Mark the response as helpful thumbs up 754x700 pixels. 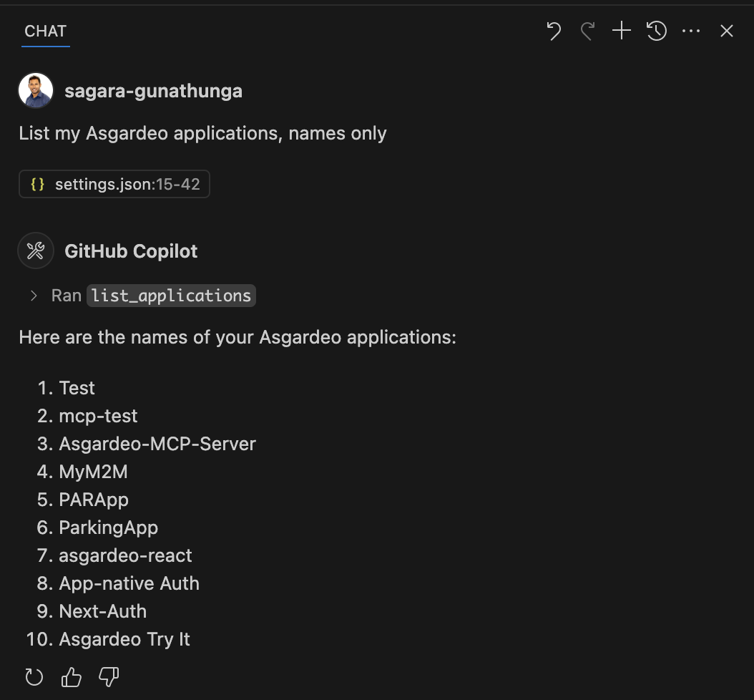click(x=71, y=677)
